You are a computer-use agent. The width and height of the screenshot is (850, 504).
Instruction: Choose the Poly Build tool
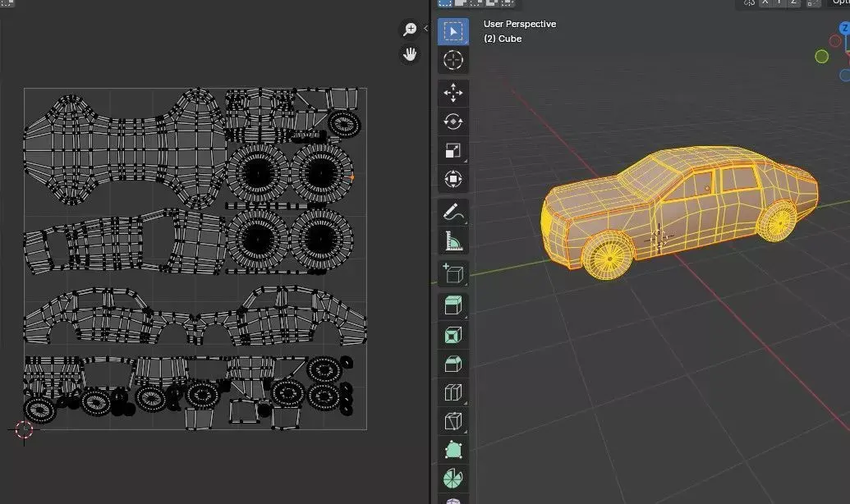click(x=453, y=450)
